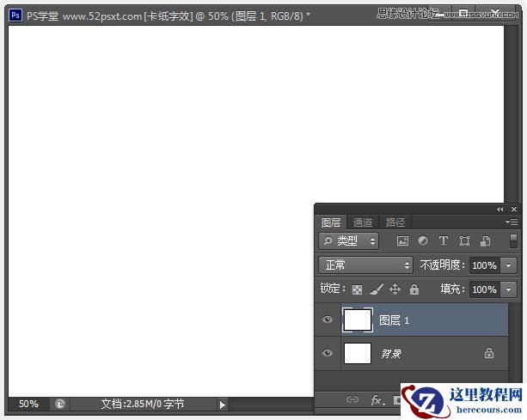Lock image pixels brush icon
This screenshot has width=527, height=420.
pos(377,289)
